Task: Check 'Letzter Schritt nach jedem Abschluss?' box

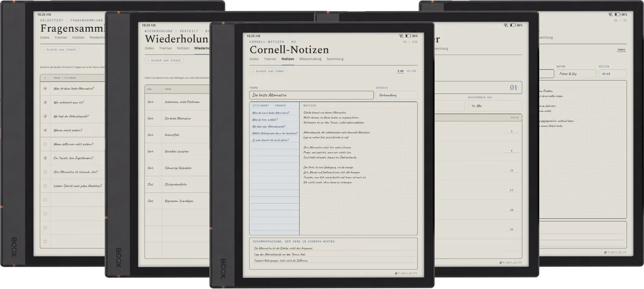Action: (x=45, y=186)
